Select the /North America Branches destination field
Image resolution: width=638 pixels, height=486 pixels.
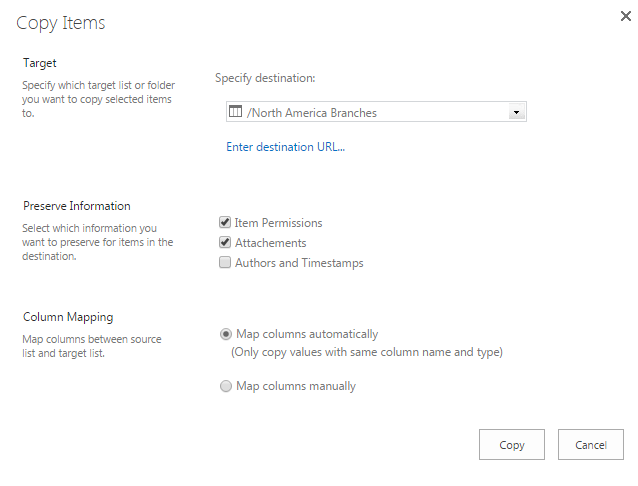click(x=376, y=112)
